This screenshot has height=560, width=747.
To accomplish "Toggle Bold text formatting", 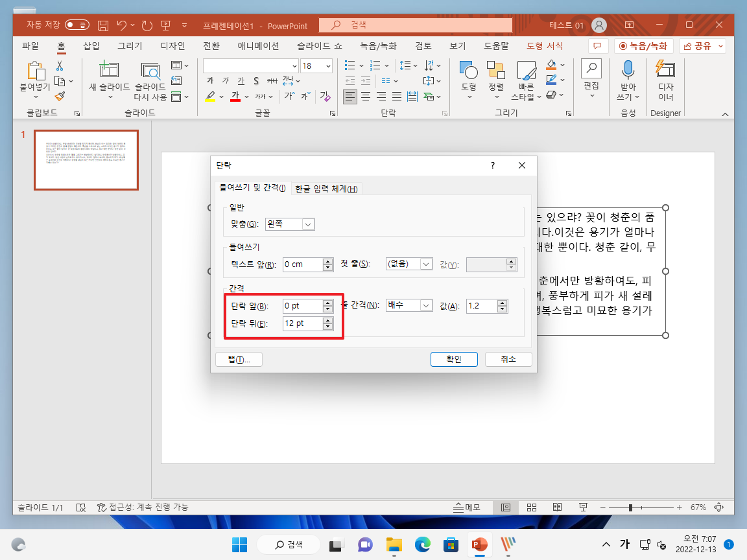I will click(x=210, y=80).
